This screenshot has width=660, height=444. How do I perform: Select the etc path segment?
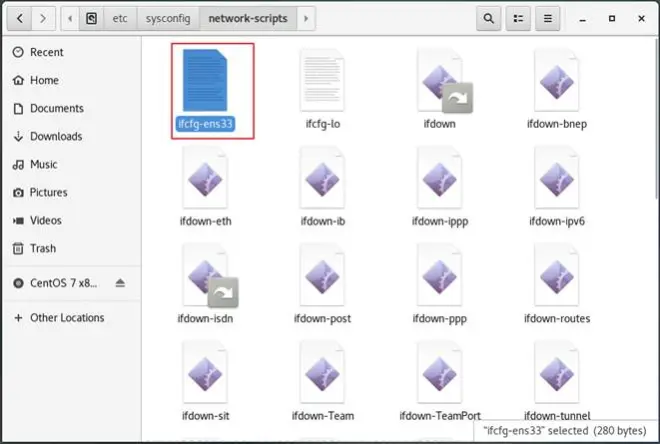tap(119, 18)
